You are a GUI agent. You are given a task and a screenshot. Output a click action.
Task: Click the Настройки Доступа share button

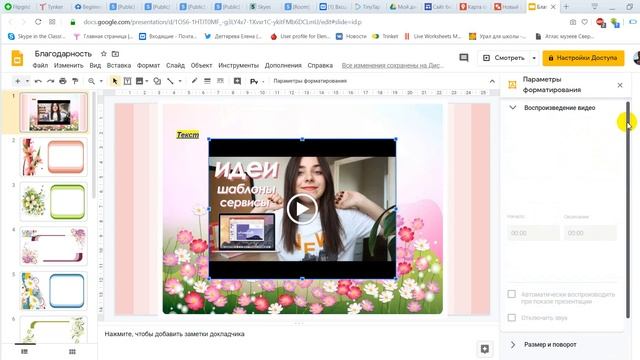point(583,58)
